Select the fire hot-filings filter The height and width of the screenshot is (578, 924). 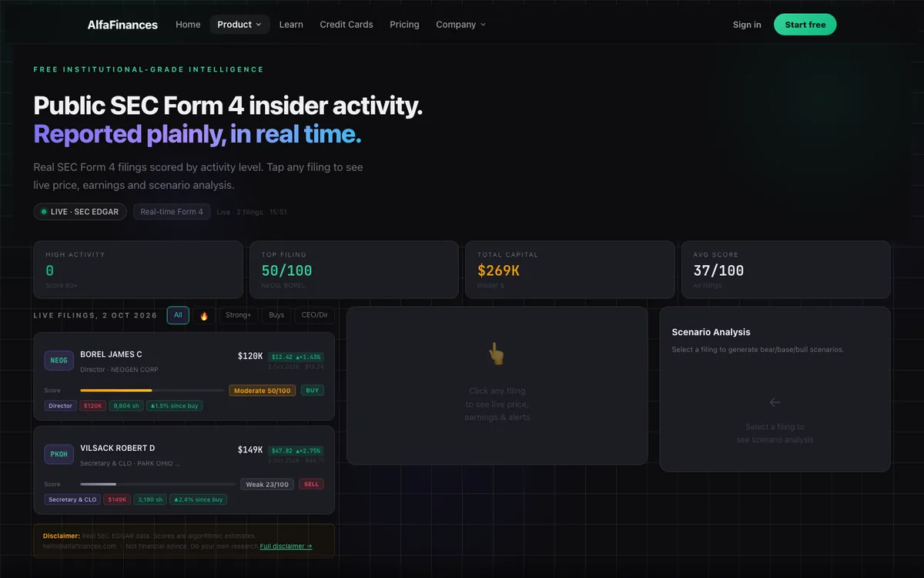click(204, 315)
